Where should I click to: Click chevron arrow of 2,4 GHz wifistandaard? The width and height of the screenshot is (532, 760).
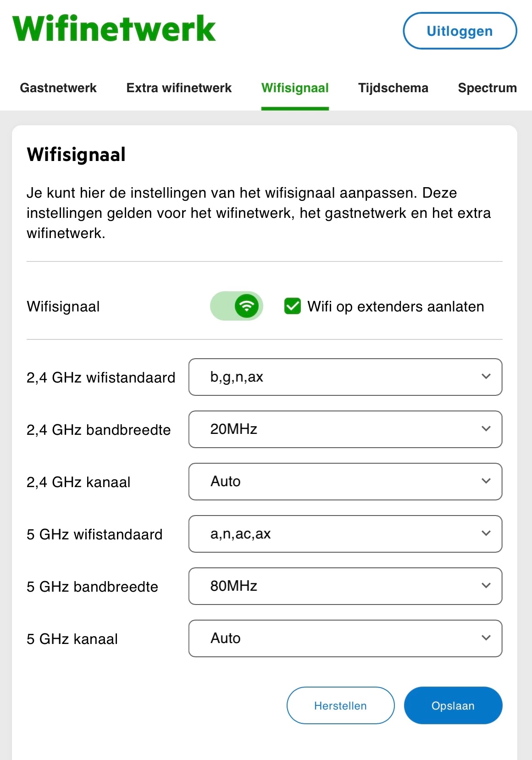pyautogui.click(x=486, y=377)
